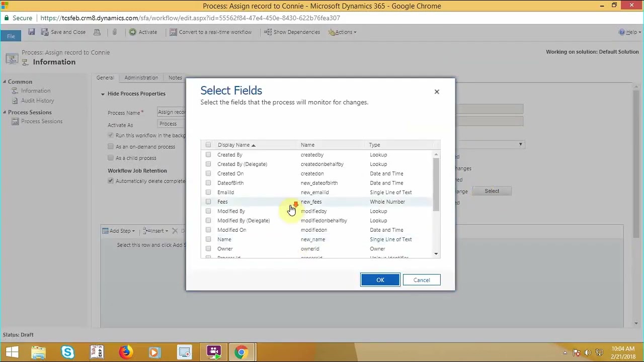Image resolution: width=644 pixels, height=362 pixels.
Task: Collapse the Hide Process Properties section
Action: tap(103, 94)
